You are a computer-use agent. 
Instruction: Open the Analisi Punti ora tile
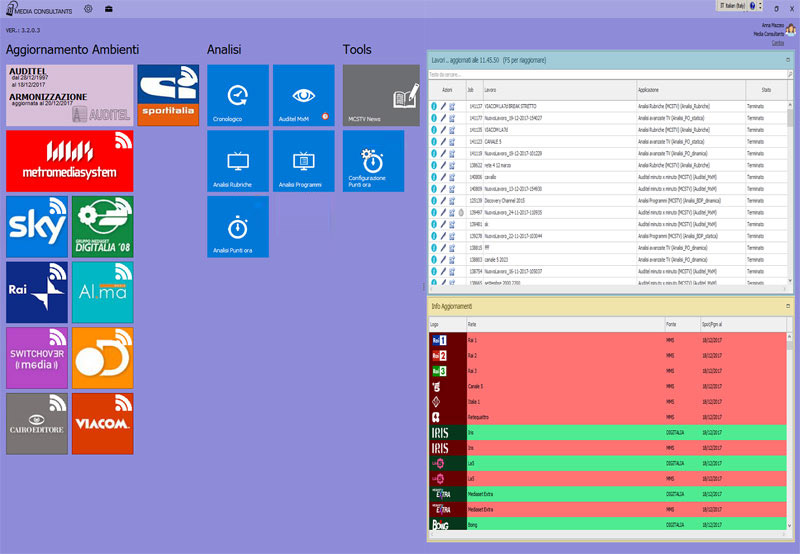238,226
